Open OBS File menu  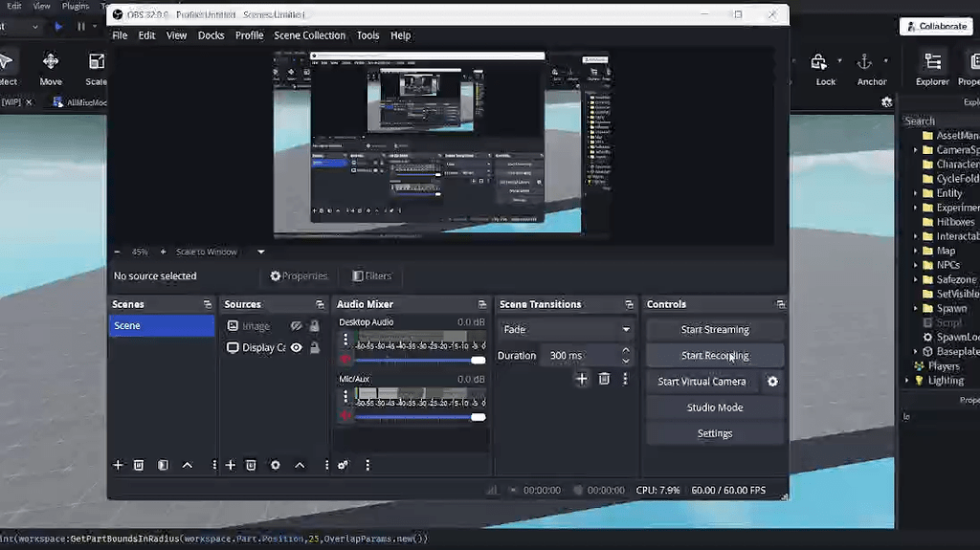tap(120, 35)
